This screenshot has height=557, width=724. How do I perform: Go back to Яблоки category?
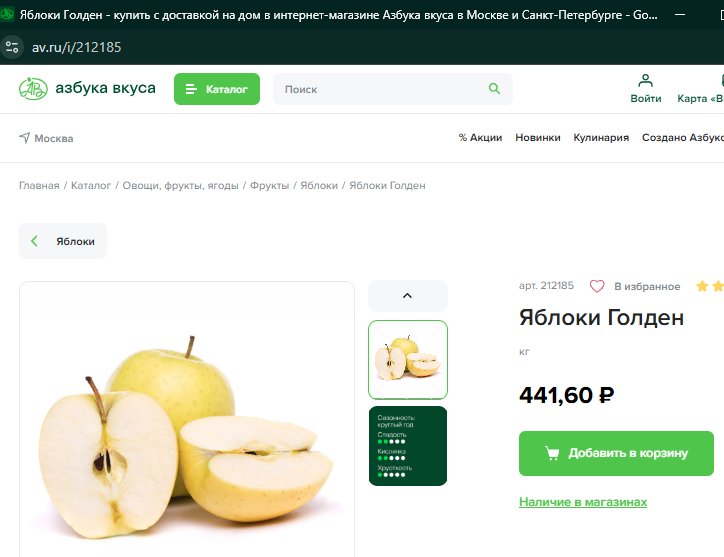click(x=63, y=241)
